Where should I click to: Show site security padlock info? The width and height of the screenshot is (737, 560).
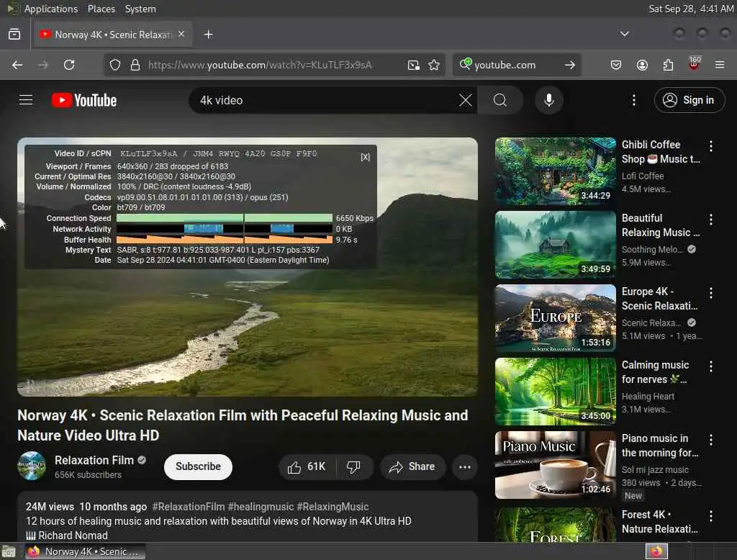tap(135, 65)
